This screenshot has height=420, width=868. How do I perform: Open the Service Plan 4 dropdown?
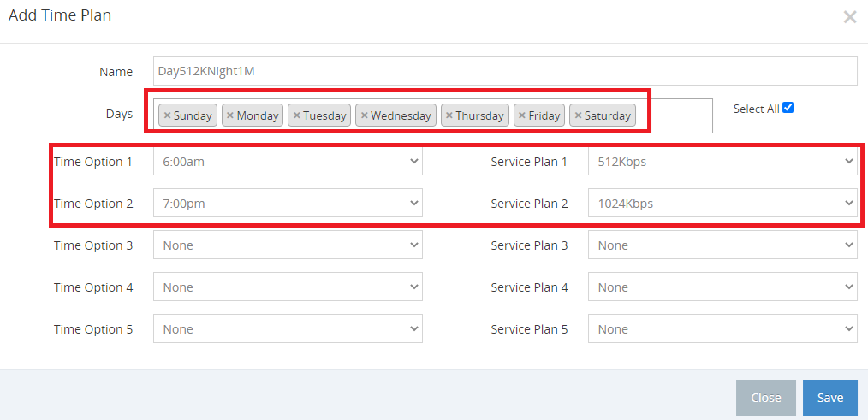[722, 287]
